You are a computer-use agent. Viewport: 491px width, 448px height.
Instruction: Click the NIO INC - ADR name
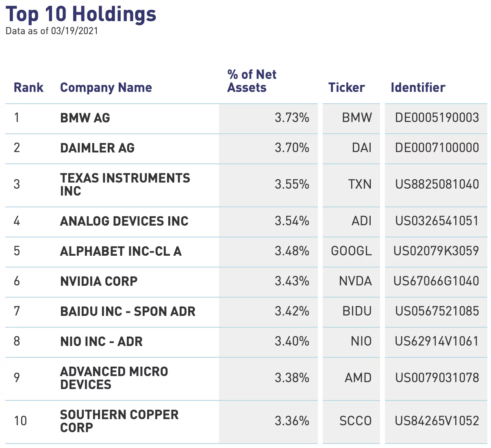(101, 341)
